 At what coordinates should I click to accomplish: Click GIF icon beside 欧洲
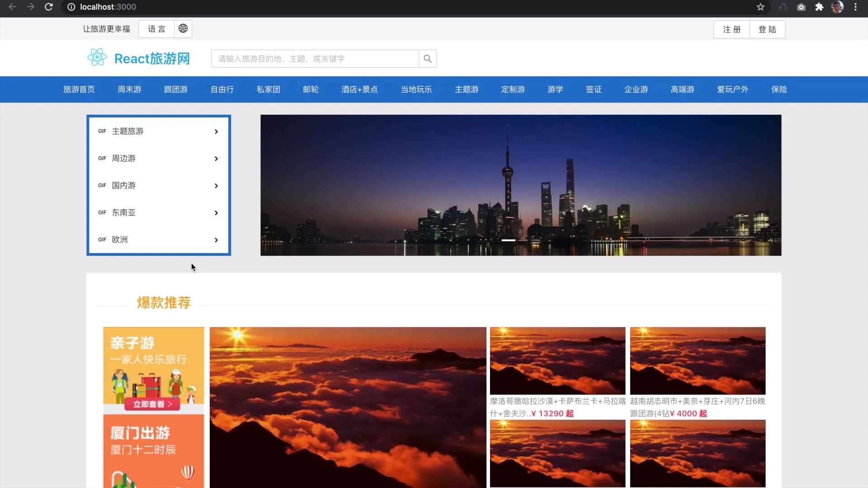(102, 239)
